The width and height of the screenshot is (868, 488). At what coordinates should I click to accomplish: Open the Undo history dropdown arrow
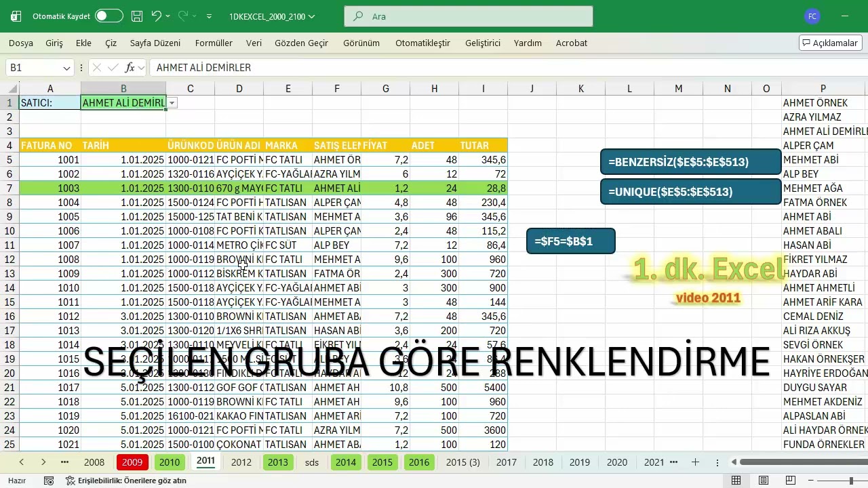point(168,16)
